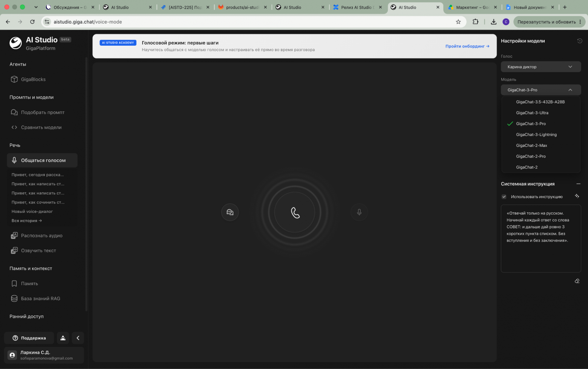This screenshot has height=369, width=588.
Task: Show Chrome downloads
Action: (493, 22)
